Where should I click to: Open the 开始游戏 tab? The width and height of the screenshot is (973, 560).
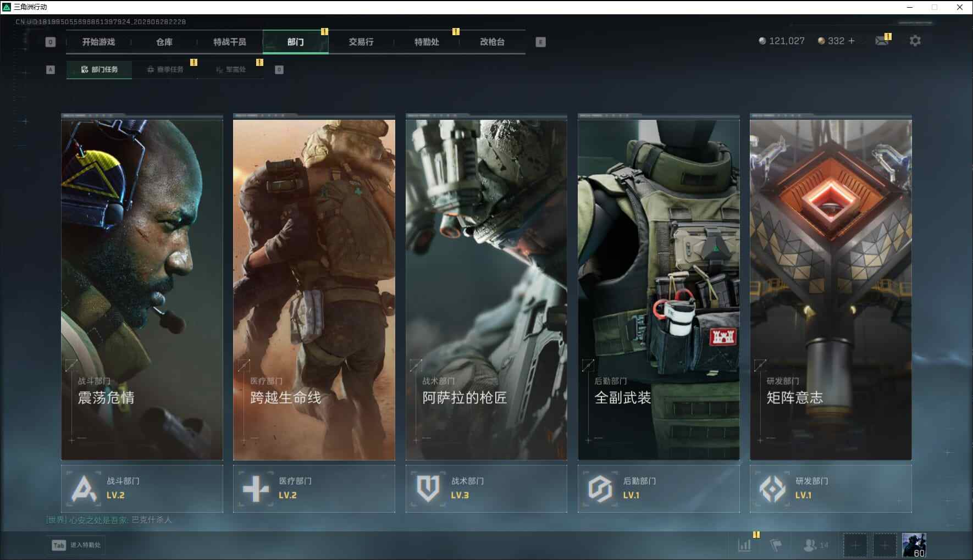98,42
